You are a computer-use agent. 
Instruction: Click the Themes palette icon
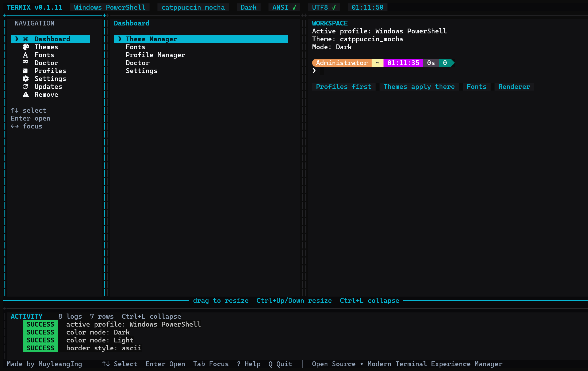coord(26,47)
